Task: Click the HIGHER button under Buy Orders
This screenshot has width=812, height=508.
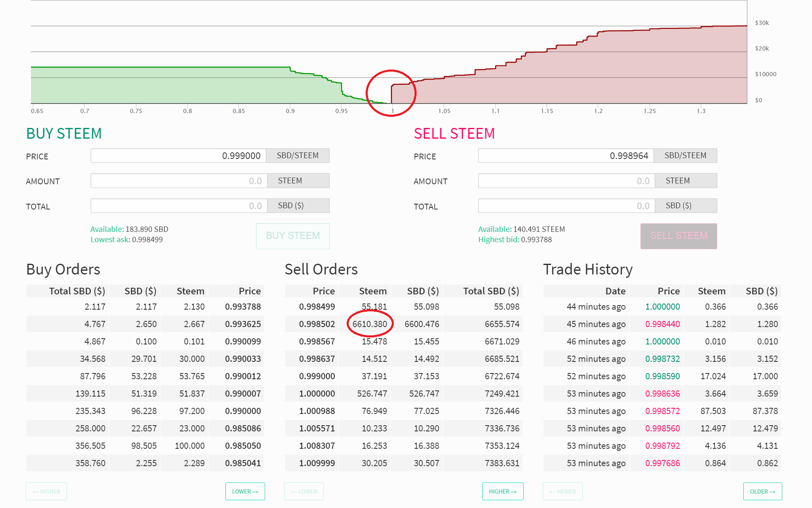Action: 46,491
